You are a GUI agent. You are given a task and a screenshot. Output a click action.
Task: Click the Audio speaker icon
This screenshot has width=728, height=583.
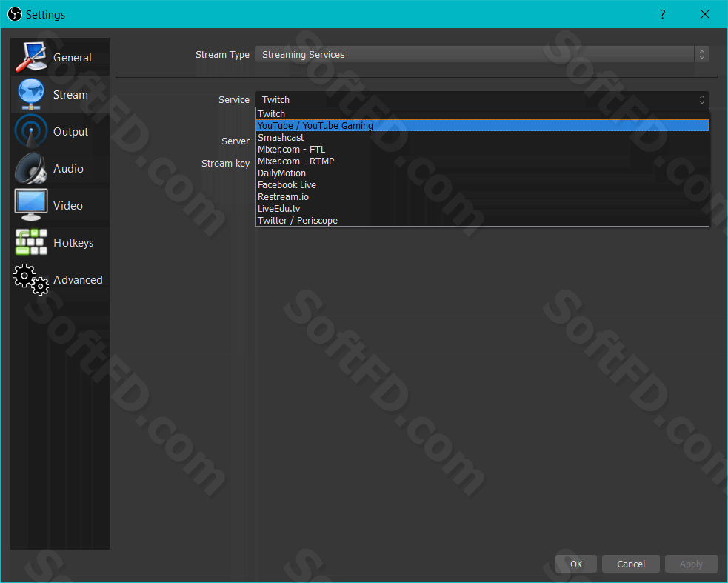pos(31,168)
